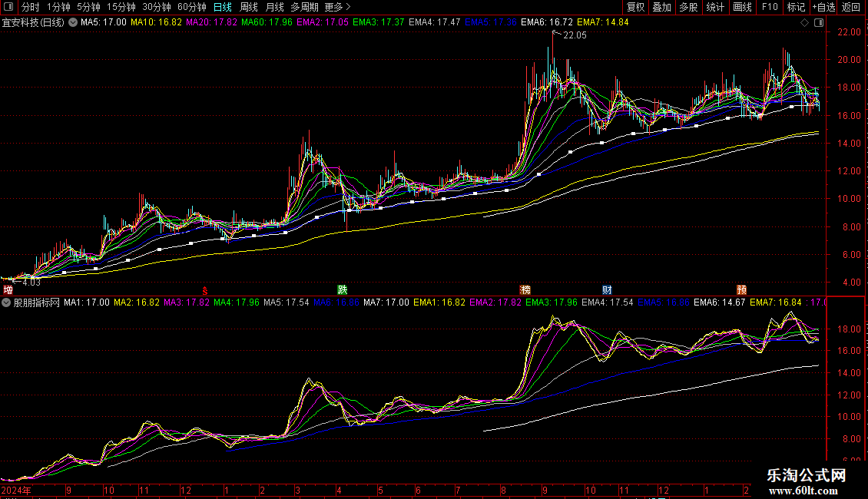
Task: Open the 多周期 multi-period view
Action: (x=304, y=7)
